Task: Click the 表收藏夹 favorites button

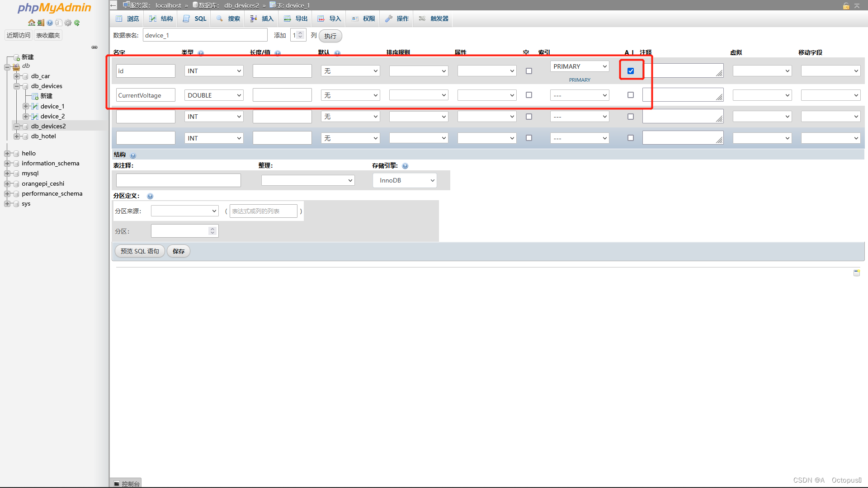Action: (48, 35)
